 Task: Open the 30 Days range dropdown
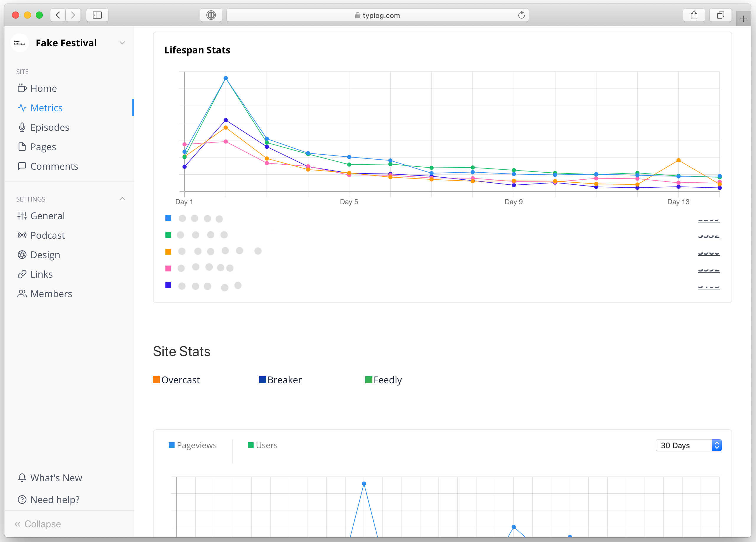688,445
